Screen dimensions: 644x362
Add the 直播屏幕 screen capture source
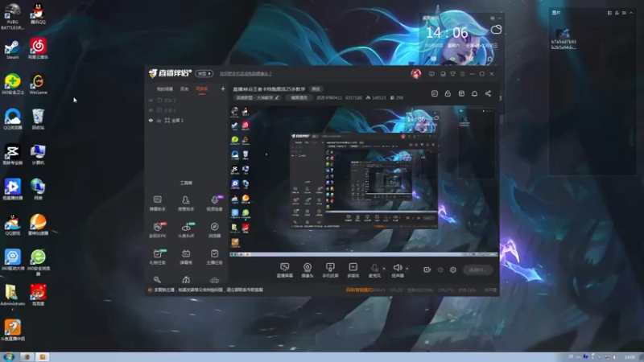[x=285, y=270]
